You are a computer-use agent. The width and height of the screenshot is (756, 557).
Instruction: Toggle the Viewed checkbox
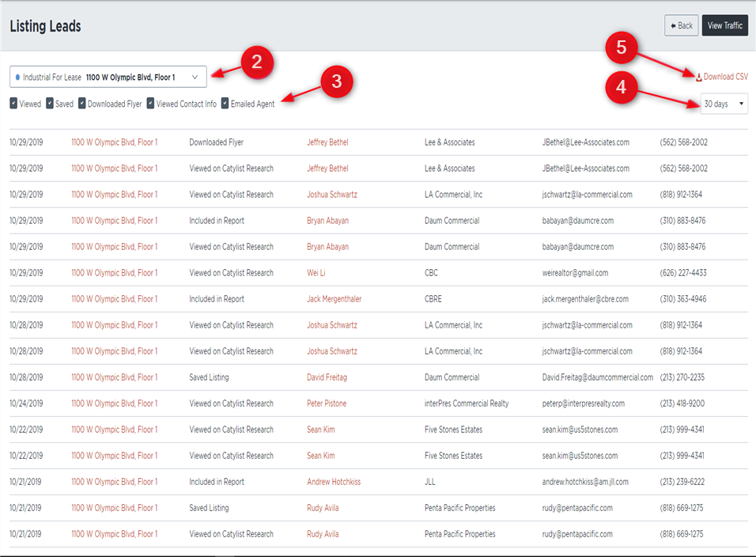coord(14,104)
